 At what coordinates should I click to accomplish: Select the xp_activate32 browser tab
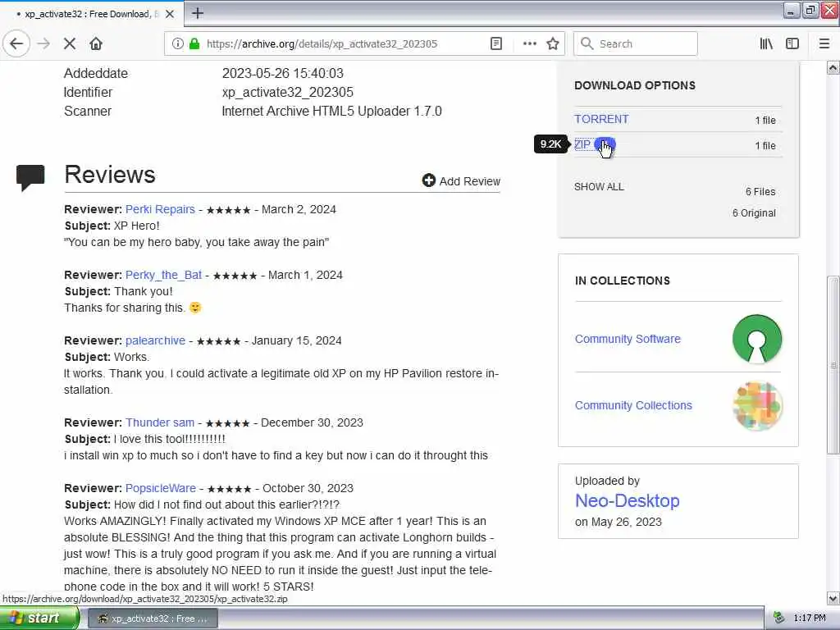91,14
